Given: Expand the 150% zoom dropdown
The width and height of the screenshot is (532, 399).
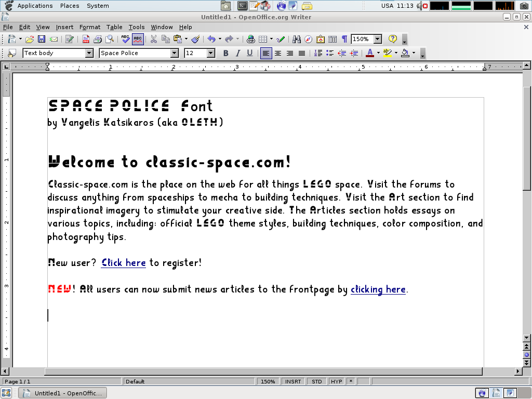Looking at the screenshot, I should (378, 39).
